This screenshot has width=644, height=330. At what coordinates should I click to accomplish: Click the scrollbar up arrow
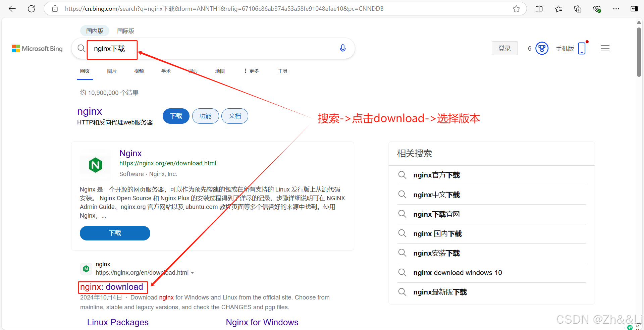pyautogui.click(x=639, y=22)
